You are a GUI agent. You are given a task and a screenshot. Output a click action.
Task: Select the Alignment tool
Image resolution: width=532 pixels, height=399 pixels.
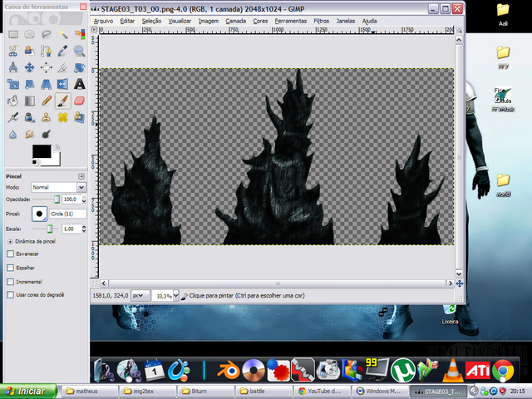coord(47,67)
